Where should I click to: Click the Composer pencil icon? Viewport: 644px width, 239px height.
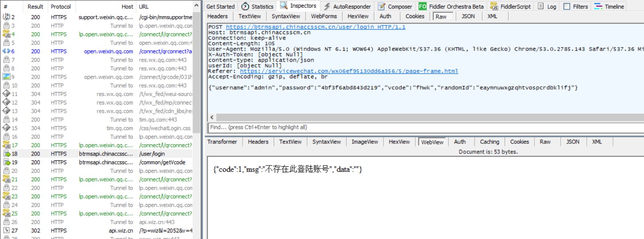pyautogui.click(x=382, y=6)
